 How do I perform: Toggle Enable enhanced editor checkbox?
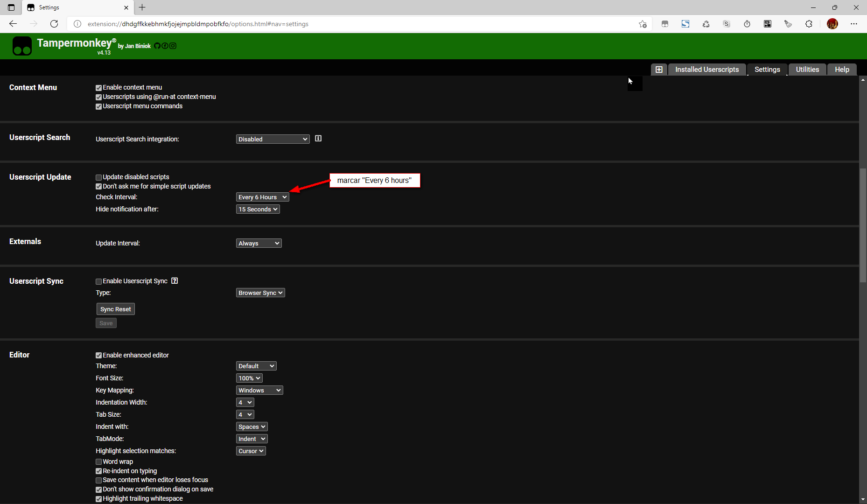pos(98,356)
